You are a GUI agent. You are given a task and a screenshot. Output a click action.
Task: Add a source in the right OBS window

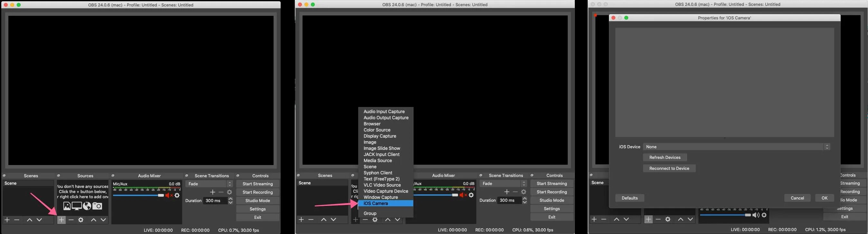(x=648, y=219)
